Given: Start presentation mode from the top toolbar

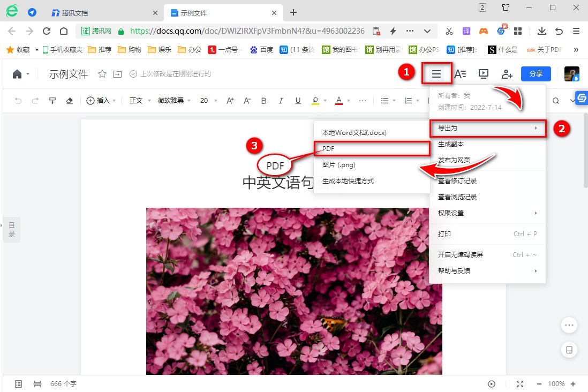Looking at the screenshot, I should (x=483, y=74).
